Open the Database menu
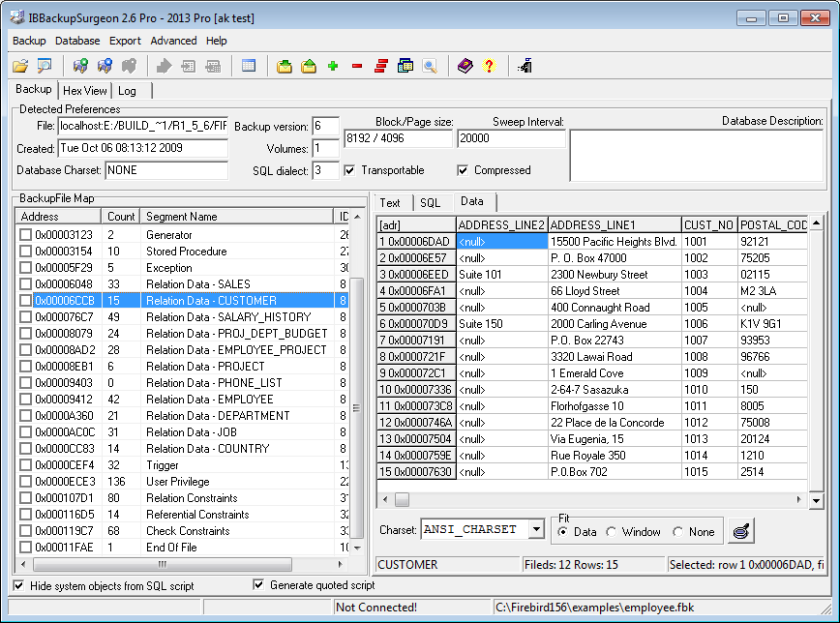 [77, 41]
